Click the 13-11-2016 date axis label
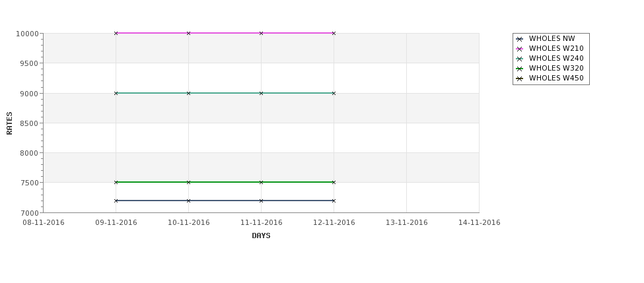The image size is (644, 283). click(406, 223)
